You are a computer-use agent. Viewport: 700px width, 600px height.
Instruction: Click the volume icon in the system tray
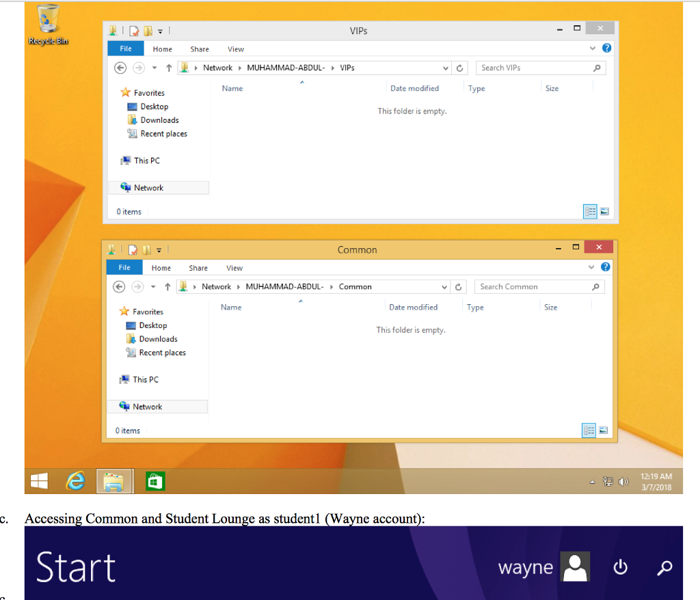623,481
